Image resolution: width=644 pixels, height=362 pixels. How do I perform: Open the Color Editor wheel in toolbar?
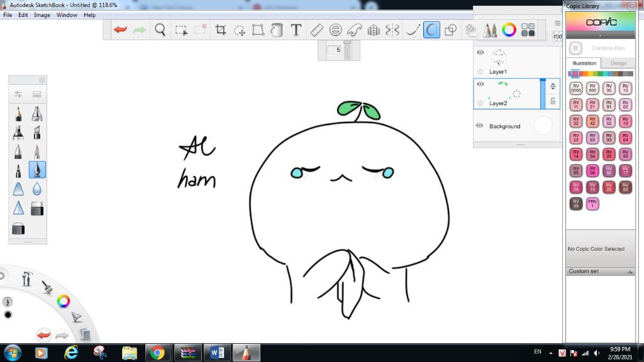(x=509, y=30)
